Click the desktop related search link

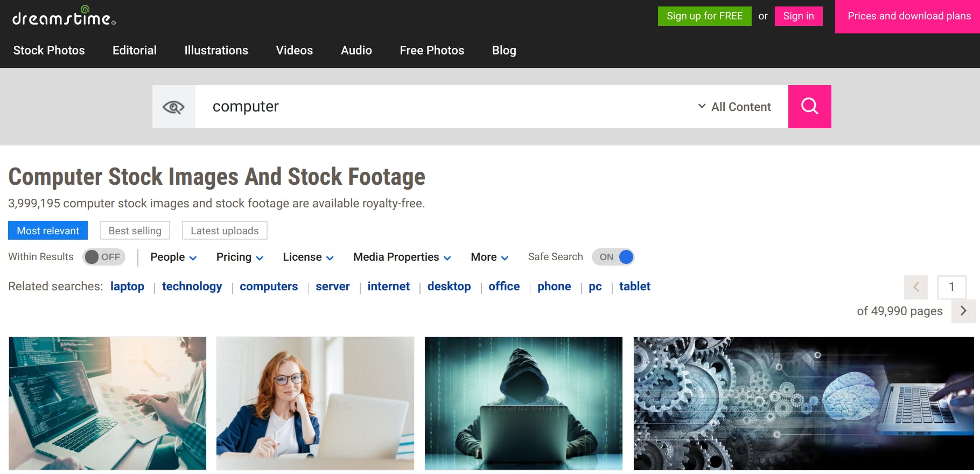coord(449,287)
